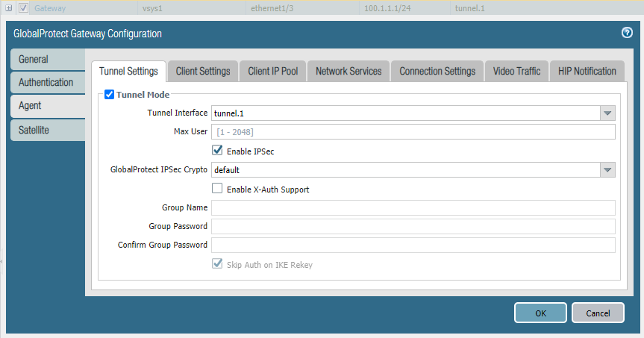
Task: Toggle the Enable IPSec checkbox
Action: 217,150
